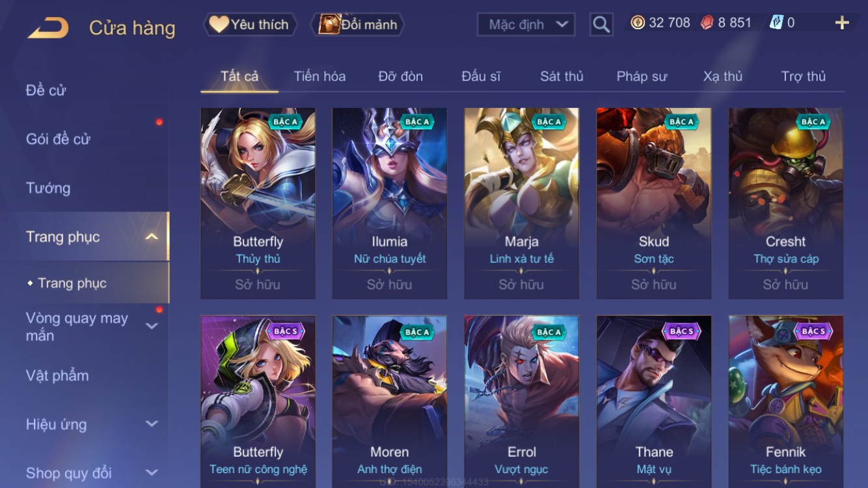Screen dimensions: 868x488
Task: Collapse the Trang phục sidebar section
Action: [152, 237]
